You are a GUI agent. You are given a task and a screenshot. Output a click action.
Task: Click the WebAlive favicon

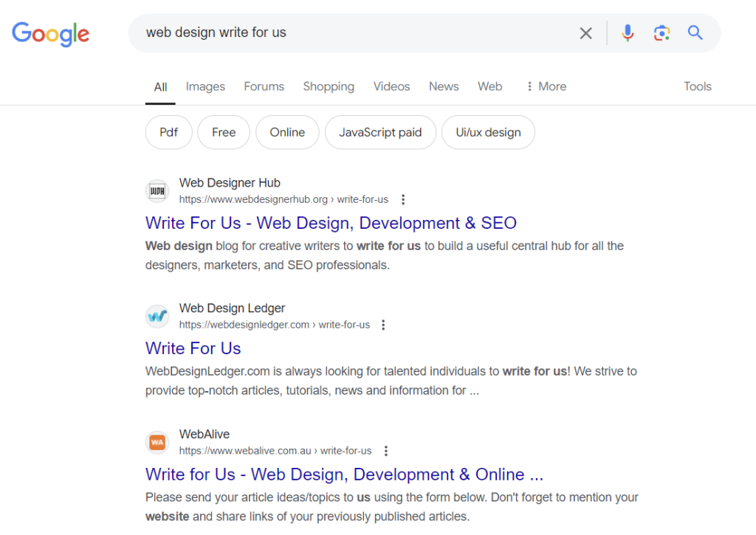tap(157, 442)
